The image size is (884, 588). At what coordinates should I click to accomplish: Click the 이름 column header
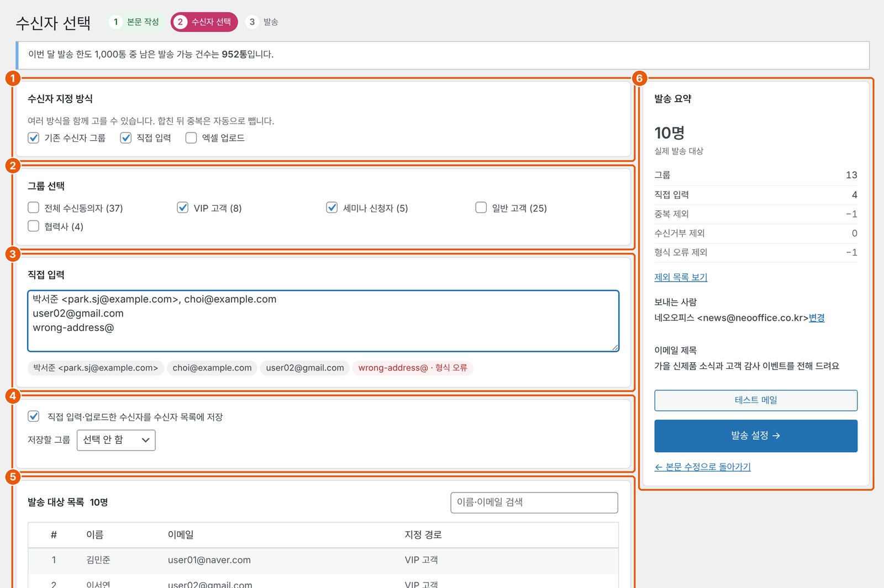[x=95, y=534]
